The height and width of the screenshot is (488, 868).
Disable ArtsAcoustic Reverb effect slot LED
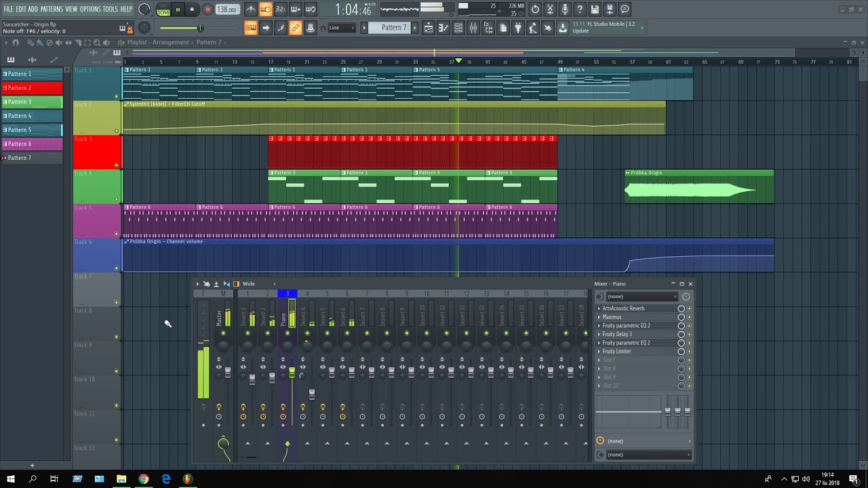pyautogui.click(x=689, y=308)
